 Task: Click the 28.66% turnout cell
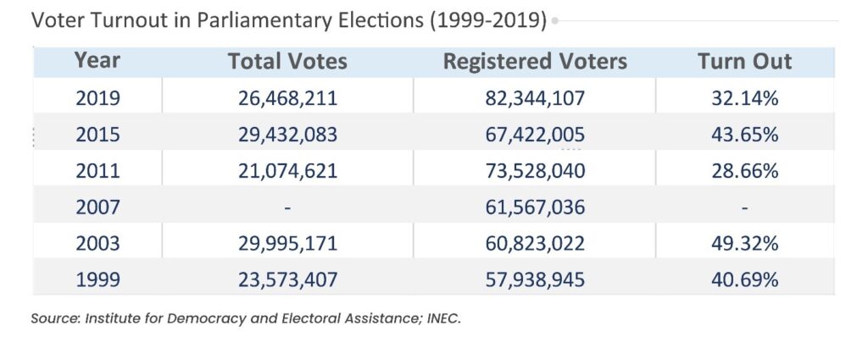point(744,170)
